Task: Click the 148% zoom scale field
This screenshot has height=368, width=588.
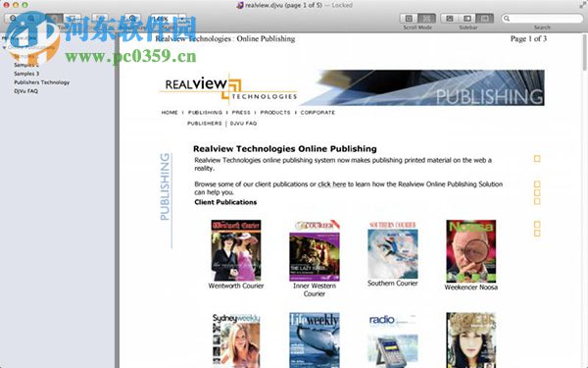Action: pos(164,18)
